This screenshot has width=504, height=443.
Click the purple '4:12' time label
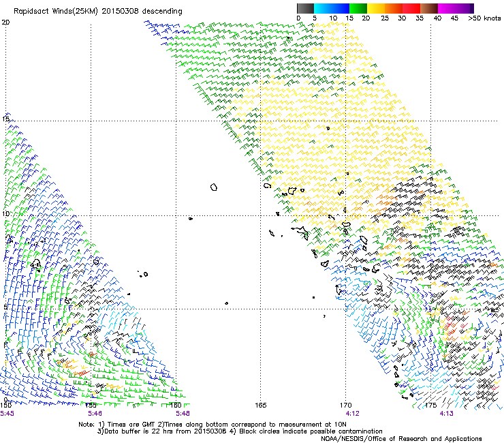pyautogui.click(x=352, y=413)
